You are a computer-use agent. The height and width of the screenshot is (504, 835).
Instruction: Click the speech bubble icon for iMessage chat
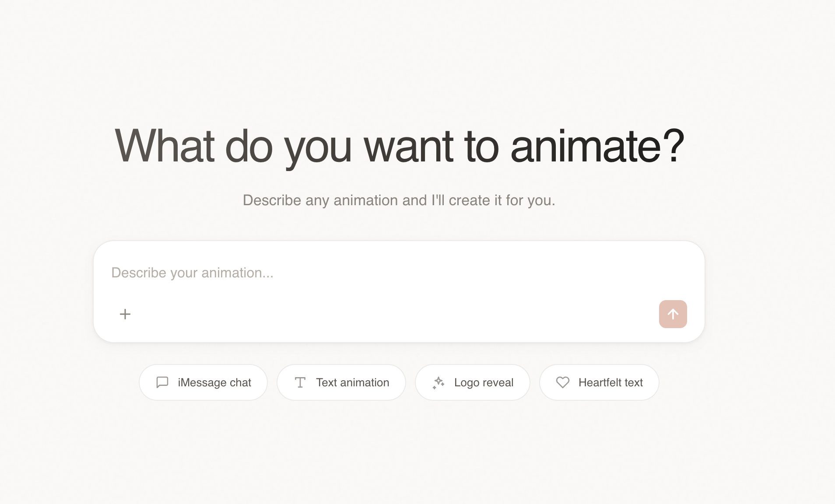click(162, 382)
